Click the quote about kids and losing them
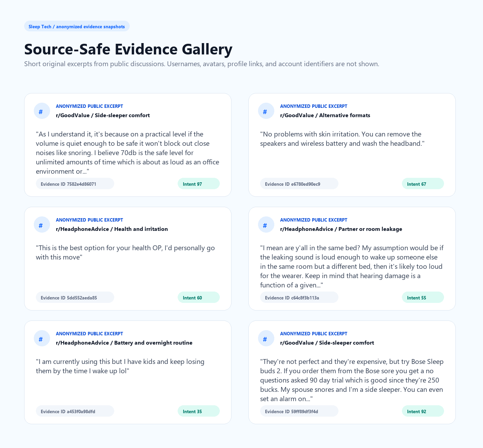483x448 pixels. (x=120, y=366)
